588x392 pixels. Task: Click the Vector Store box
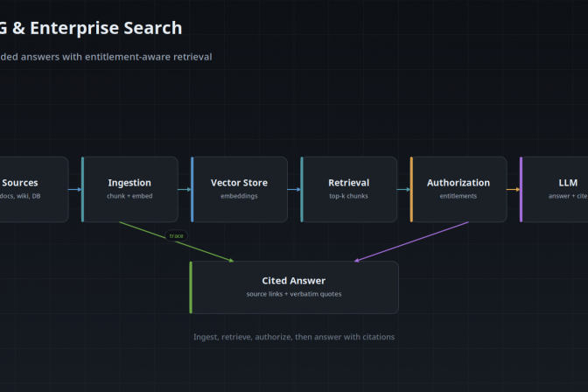[x=239, y=189]
